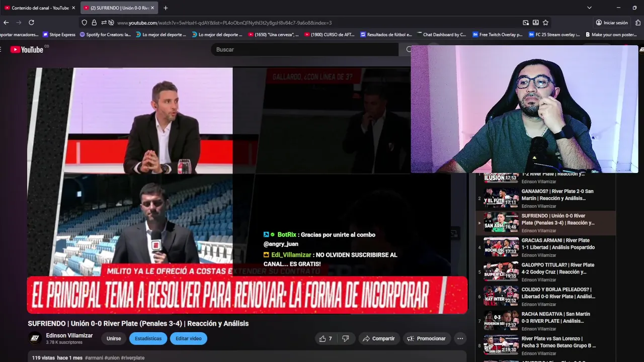Click 'Iniciar sesión' in browser toolbar
Image resolution: width=644 pixels, height=362 pixels.
[x=612, y=23]
